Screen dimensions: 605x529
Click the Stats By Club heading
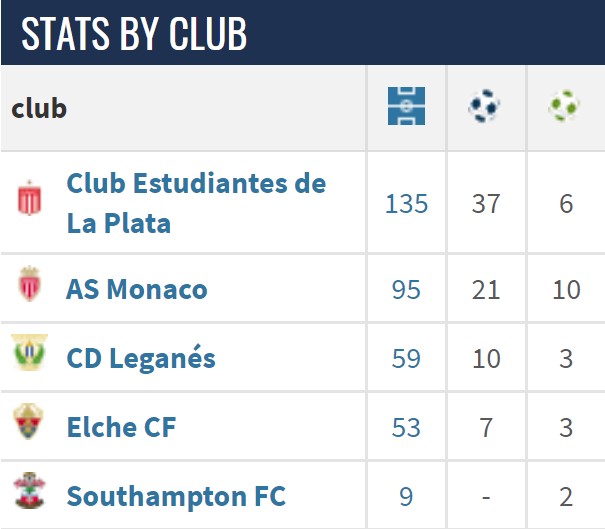tap(134, 34)
